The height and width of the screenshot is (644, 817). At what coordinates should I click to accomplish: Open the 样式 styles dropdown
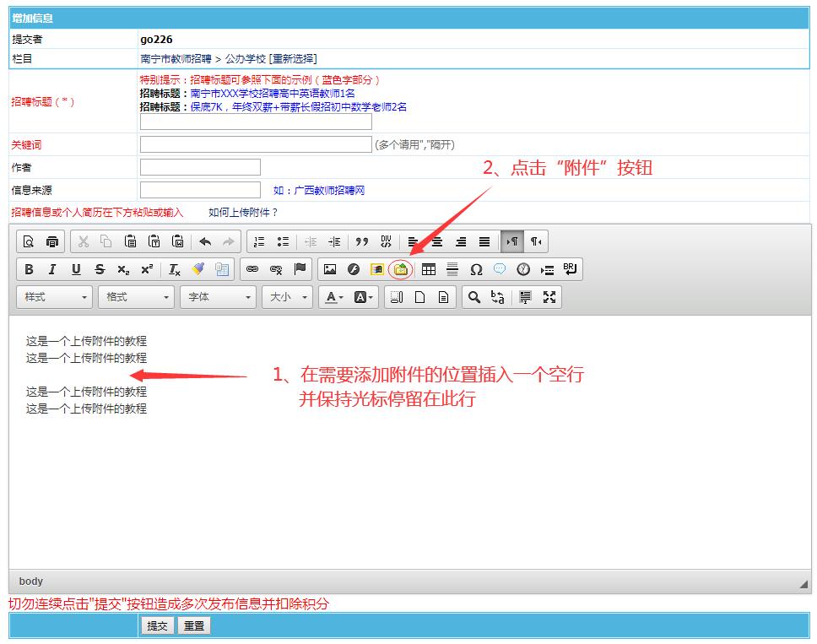(x=56, y=297)
